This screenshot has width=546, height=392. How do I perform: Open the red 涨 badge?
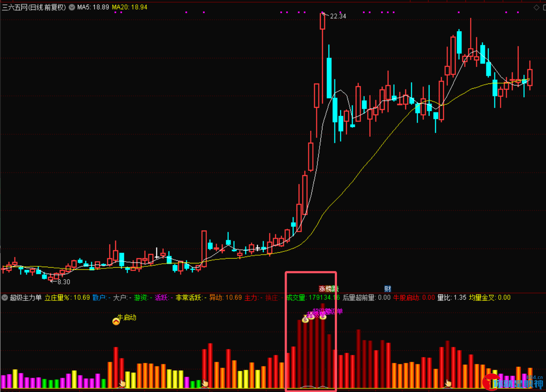tap(322, 289)
